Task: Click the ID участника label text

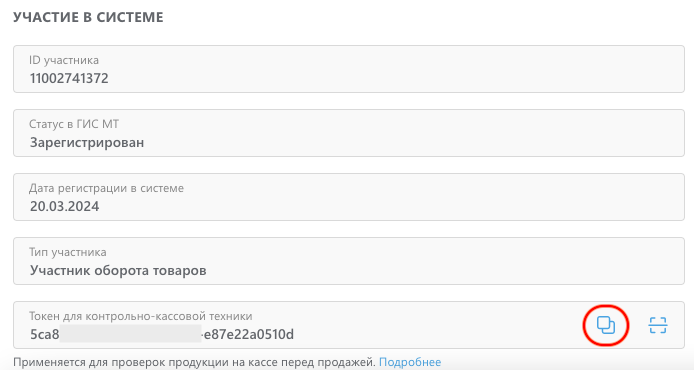Action: [x=64, y=60]
